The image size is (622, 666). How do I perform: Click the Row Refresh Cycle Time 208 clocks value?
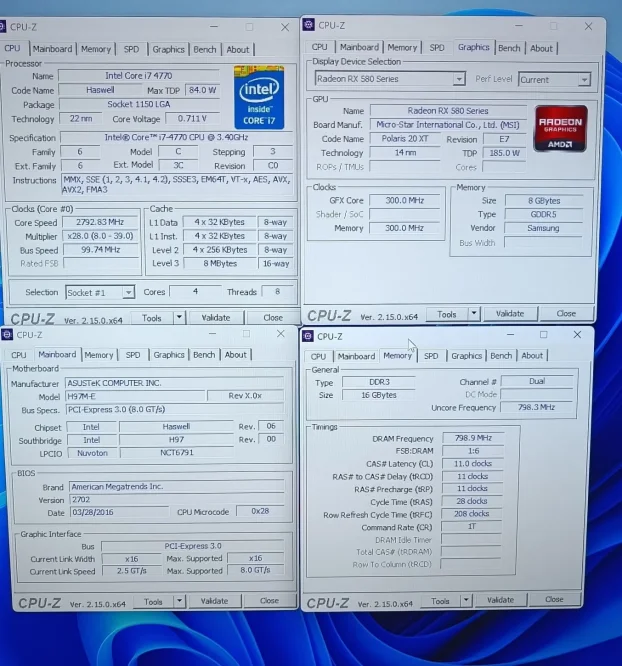pyautogui.click(x=472, y=514)
